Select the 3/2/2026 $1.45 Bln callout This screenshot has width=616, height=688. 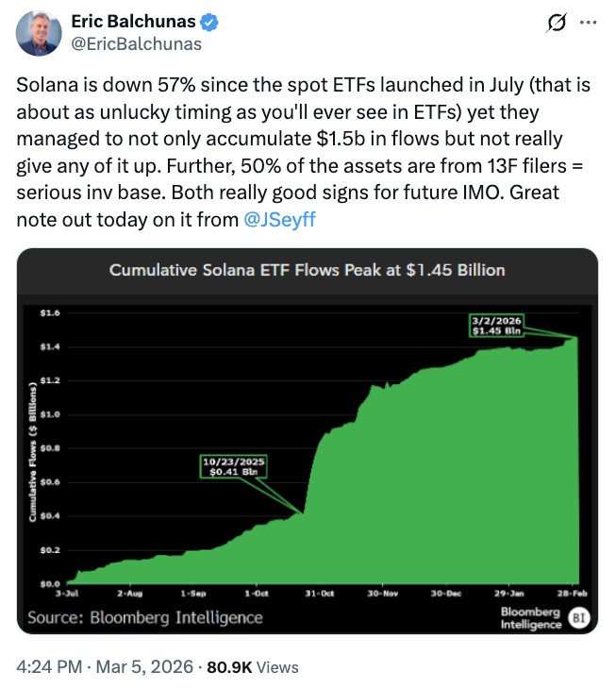(496, 326)
